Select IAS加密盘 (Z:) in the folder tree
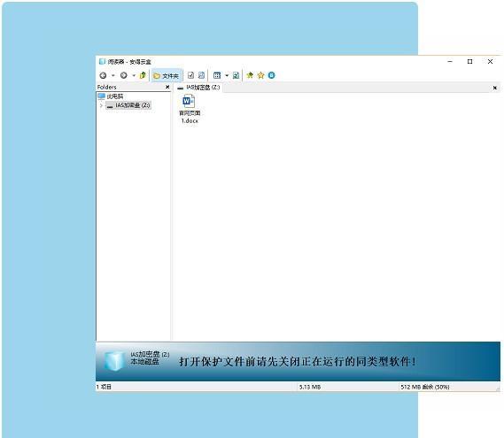This screenshot has height=438, width=504. pos(128,105)
